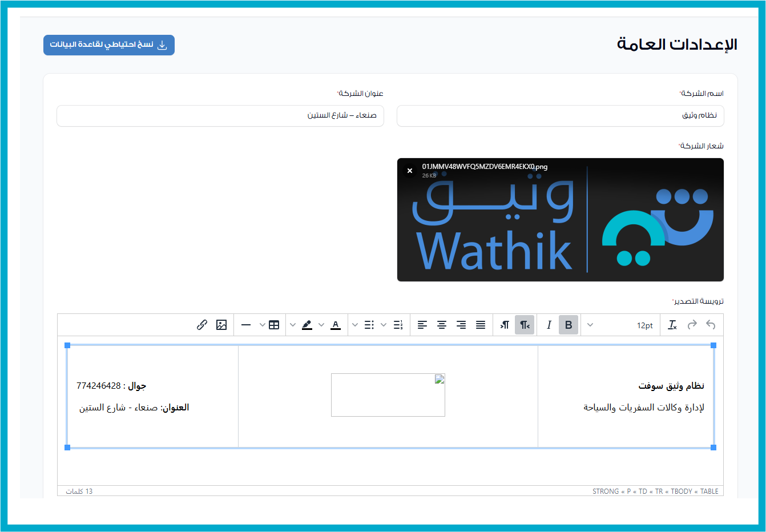Select TD in the element path bar
The image size is (766, 532).
point(643,491)
